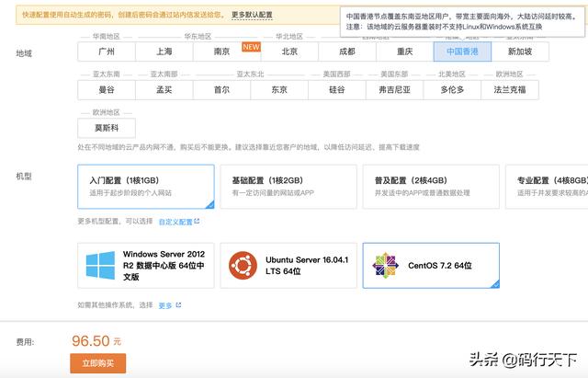The width and height of the screenshot is (588, 378).
Task: Select the 上海 region
Action: [x=164, y=52]
